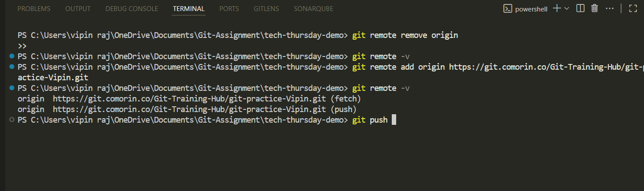The image size is (644, 191).
Task: Kill terminal with the trash icon
Action: pos(595,8)
